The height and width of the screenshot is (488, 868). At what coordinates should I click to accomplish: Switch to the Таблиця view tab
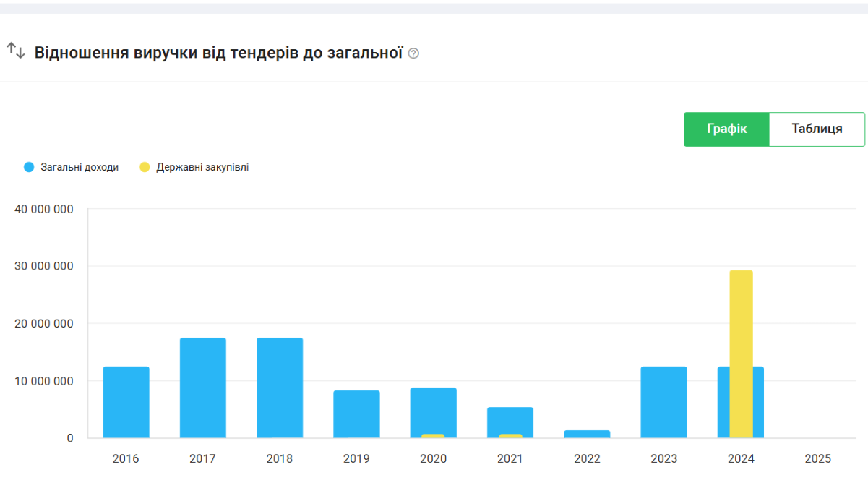click(x=817, y=129)
